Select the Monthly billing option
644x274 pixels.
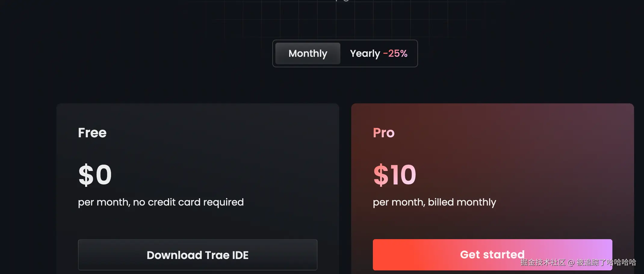click(x=308, y=53)
